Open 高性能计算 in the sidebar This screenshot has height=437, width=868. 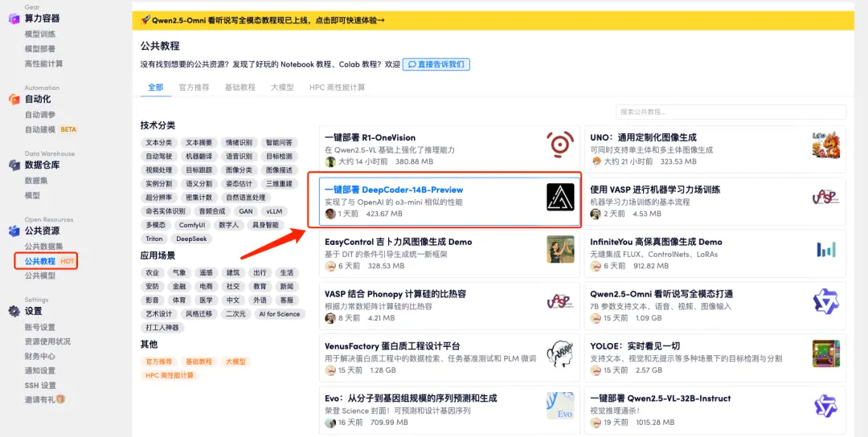[43, 63]
